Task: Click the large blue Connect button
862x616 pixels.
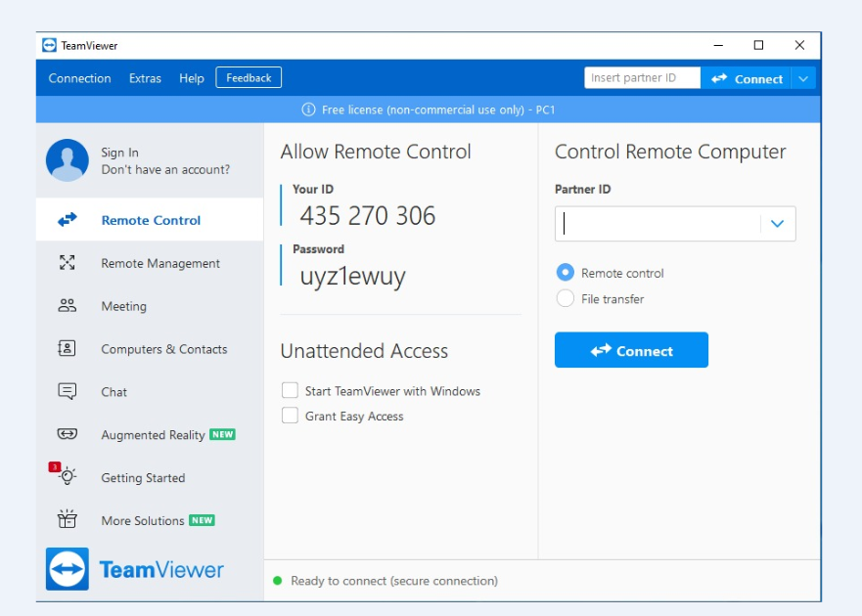Action: point(631,350)
